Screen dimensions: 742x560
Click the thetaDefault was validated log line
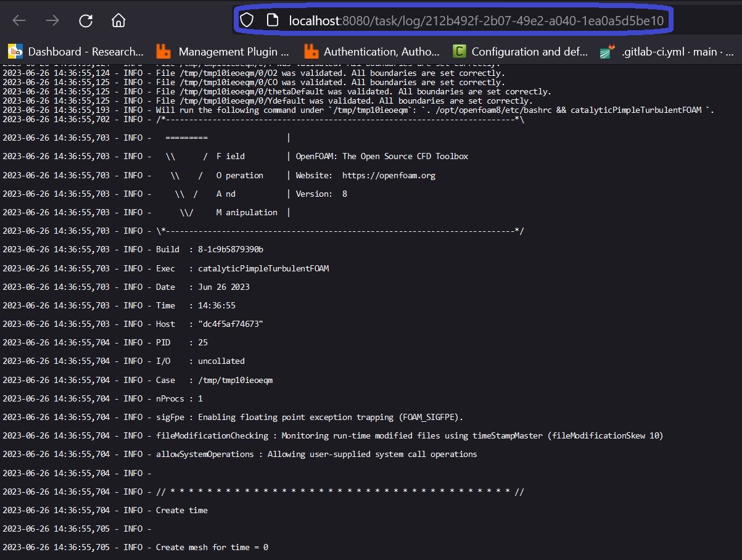point(277,91)
